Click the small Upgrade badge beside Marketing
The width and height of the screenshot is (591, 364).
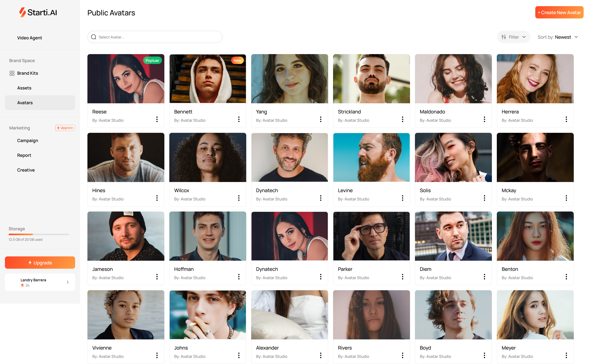click(65, 128)
